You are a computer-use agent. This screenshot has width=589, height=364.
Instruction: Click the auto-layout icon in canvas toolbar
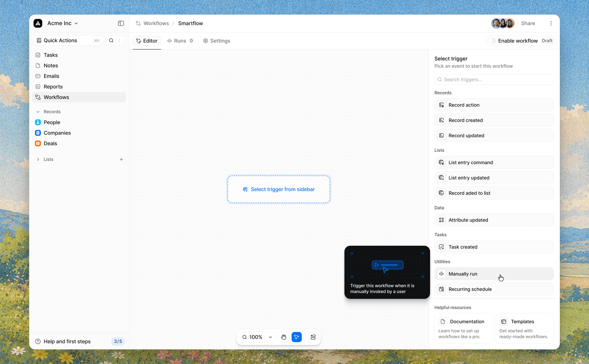(313, 337)
